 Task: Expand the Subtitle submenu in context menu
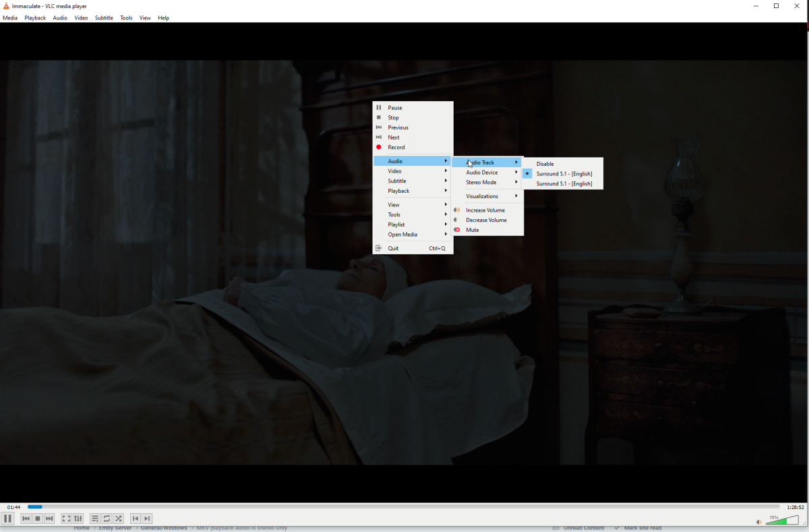pos(413,181)
